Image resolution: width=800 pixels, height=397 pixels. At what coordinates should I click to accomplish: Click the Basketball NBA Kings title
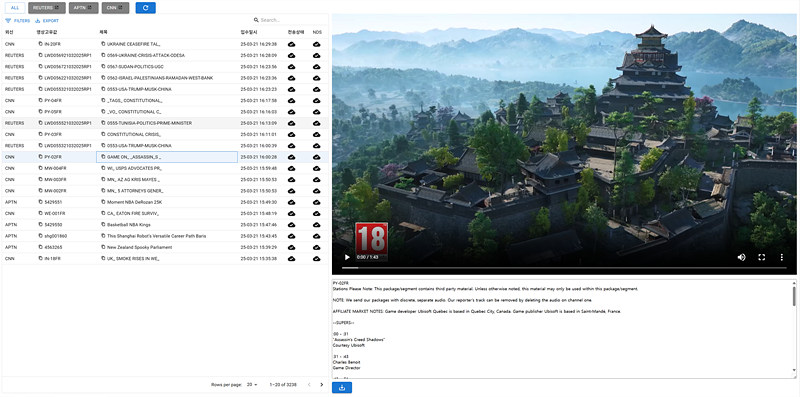(x=129, y=225)
